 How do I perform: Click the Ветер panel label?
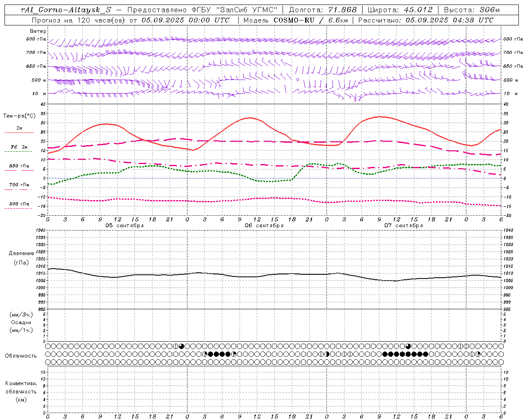(38, 31)
